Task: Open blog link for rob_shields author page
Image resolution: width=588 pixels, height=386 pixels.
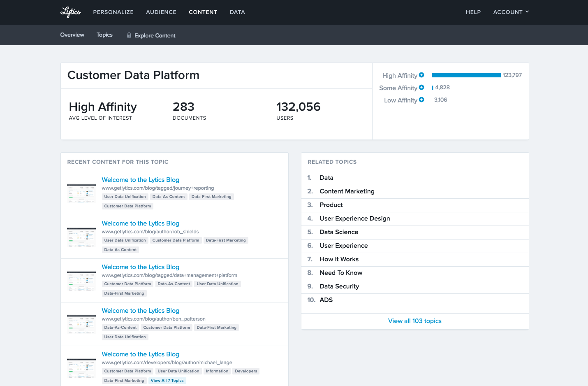Action: [140, 223]
